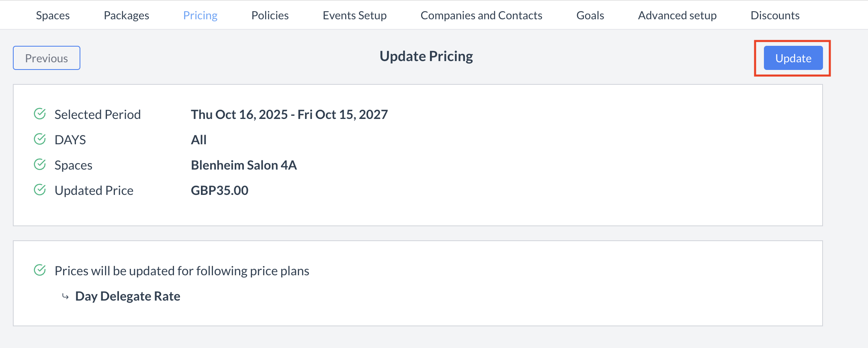The height and width of the screenshot is (348, 868).
Task: Select the Day Delegate Rate plan
Action: click(x=127, y=296)
